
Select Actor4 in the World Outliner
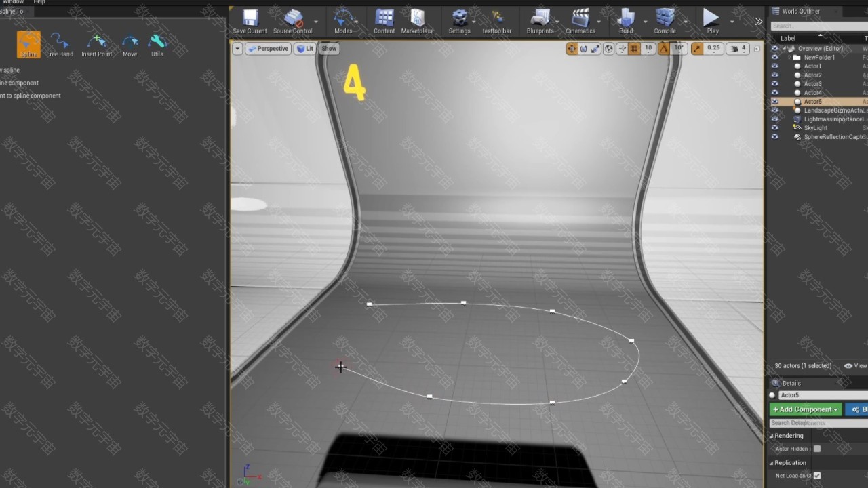point(812,93)
